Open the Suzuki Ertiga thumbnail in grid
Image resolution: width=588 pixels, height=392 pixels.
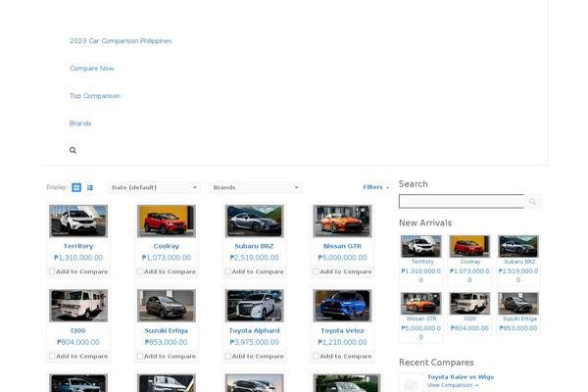pyautogui.click(x=167, y=306)
